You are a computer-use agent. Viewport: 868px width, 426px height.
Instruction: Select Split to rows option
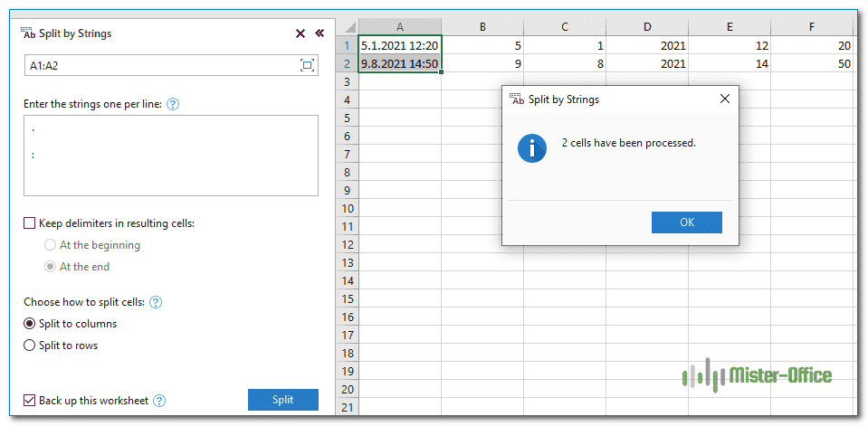coord(30,346)
